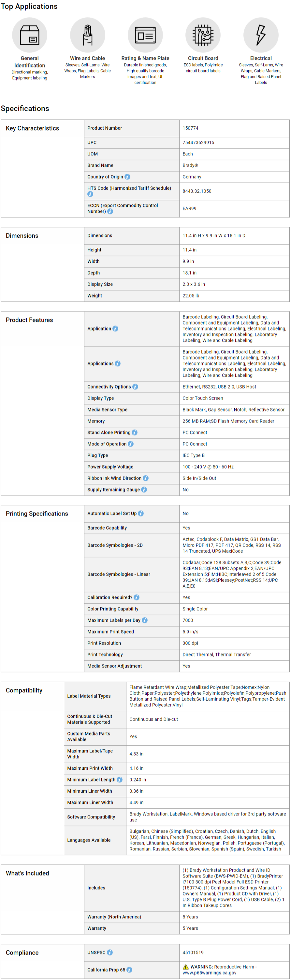Click Automatic Label Set Up info icon
291x980 pixels.
141,514
